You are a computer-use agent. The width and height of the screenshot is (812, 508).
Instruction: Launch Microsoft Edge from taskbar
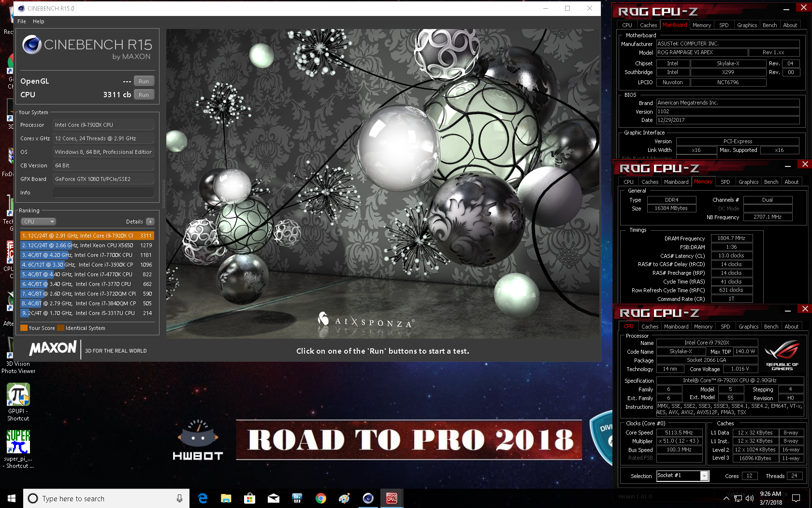click(203, 498)
